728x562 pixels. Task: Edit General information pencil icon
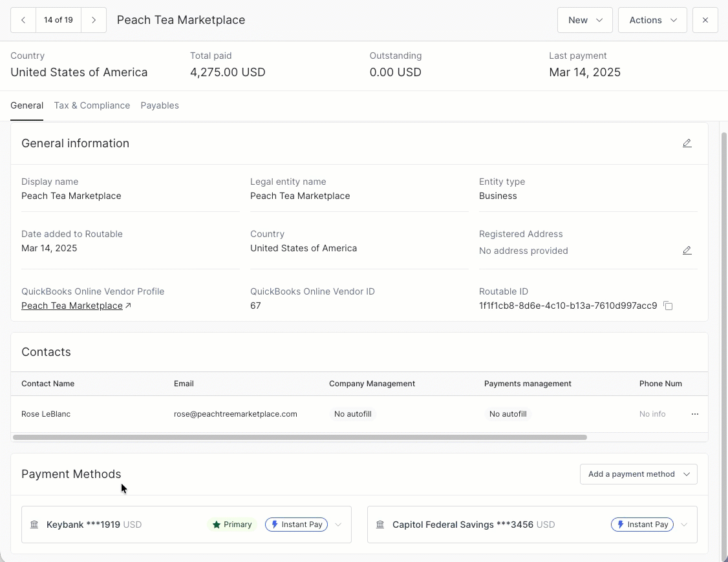(x=687, y=143)
